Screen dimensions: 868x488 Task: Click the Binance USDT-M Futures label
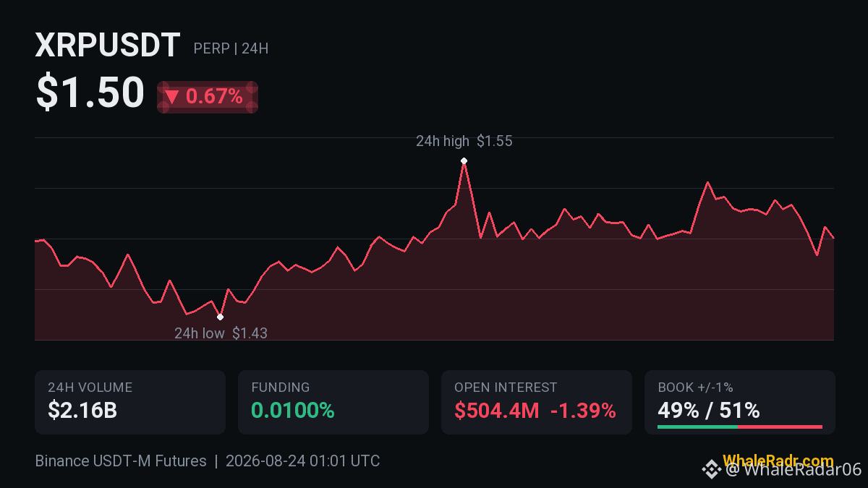pos(121,461)
